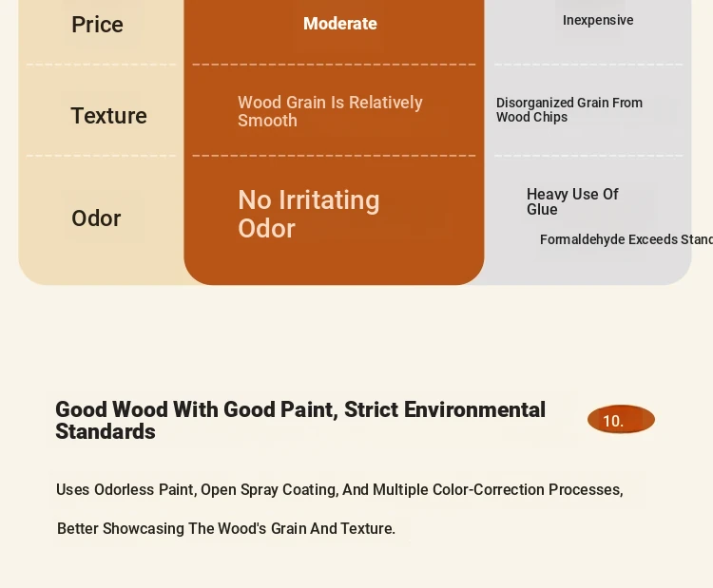Viewport: 713px width, 588px height.
Task: Click dashed divider between Price and Texture labels
Action: (101, 65)
